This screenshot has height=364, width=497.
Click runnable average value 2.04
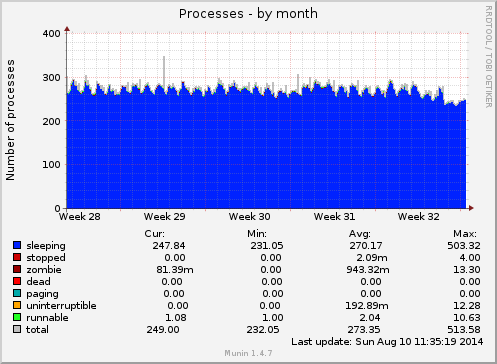coord(369,318)
